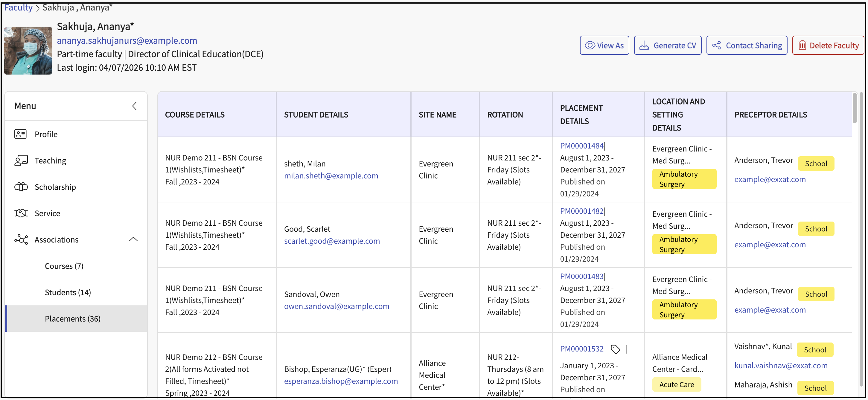868x400 pixels.
Task: Select Placements (36) in the menu
Action: click(x=72, y=319)
